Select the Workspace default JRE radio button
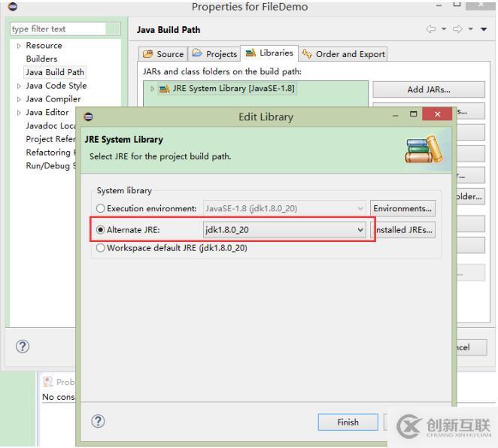The image size is (498, 448). coord(100,248)
